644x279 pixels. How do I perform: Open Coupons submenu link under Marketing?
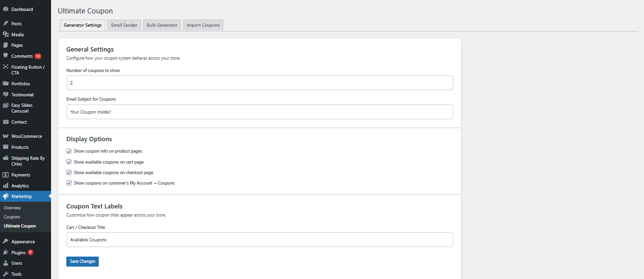[12, 217]
